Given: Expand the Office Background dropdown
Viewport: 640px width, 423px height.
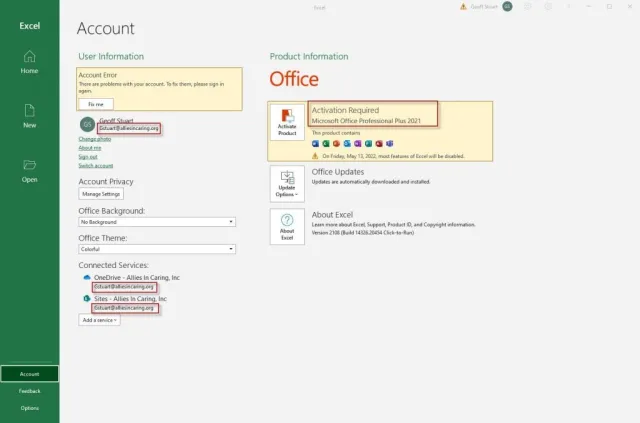Looking at the screenshot, I should click(157, 222).
